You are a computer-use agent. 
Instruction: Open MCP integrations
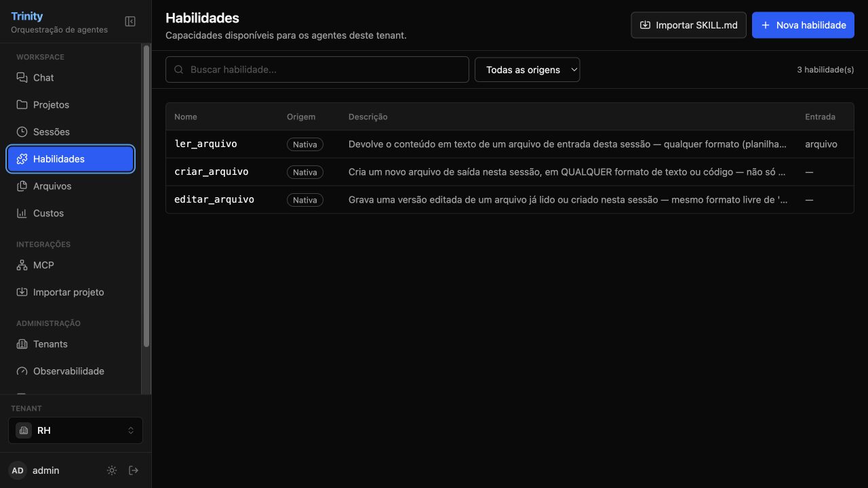click(x=71, y=265)
